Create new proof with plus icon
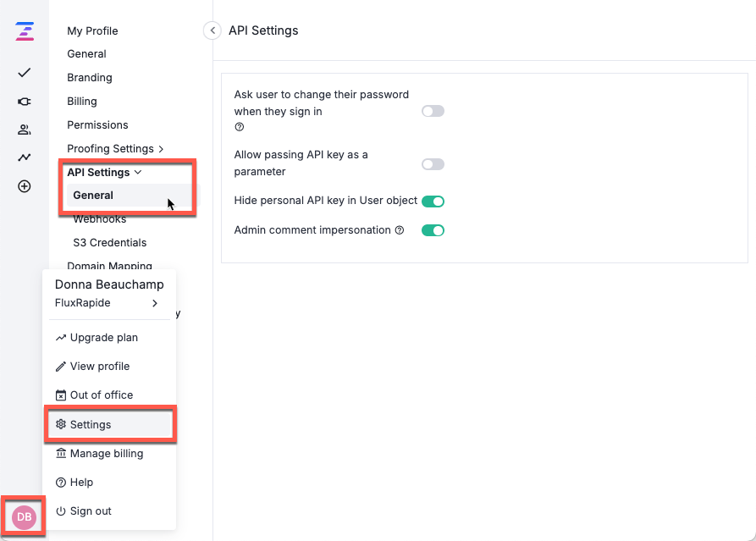Screen dimensions: 756x541 (23, 186)
